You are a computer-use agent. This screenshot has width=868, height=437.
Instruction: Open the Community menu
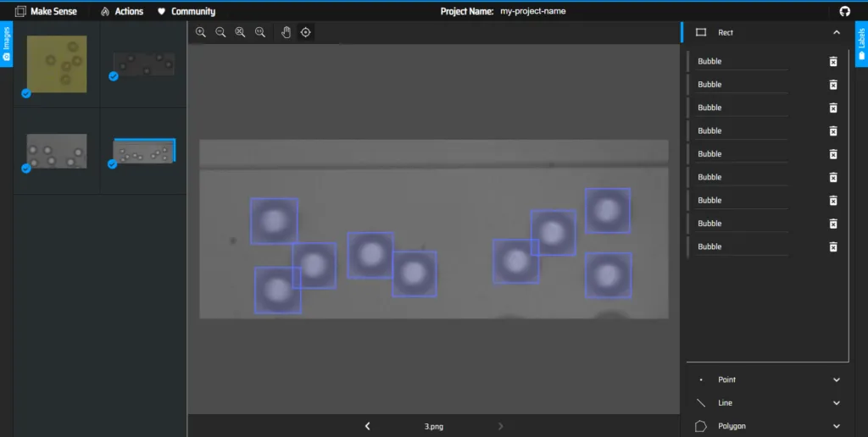[186, 11]
